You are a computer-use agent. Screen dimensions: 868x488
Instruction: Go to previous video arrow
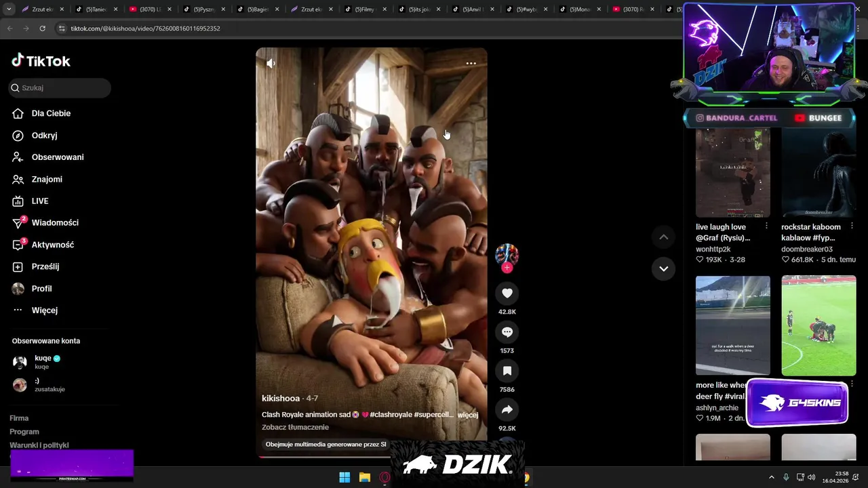tap(663, 237)
